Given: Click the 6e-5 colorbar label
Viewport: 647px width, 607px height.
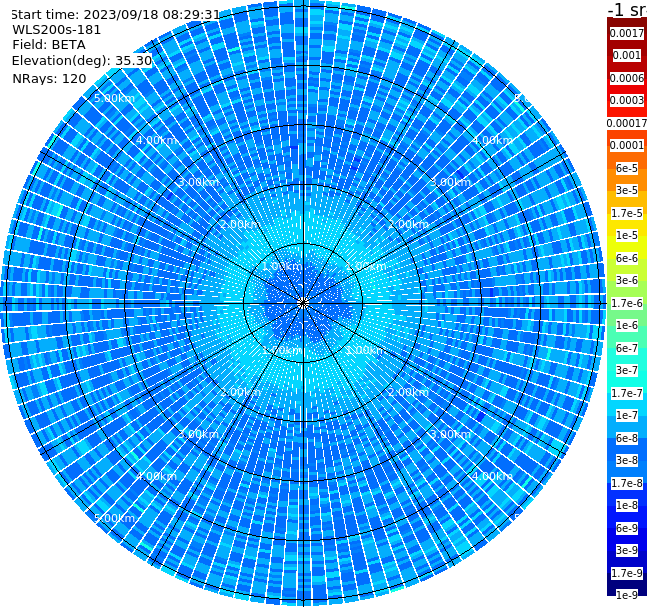Looking at the screenshot, I should pyautogui.click(x=627, y=168).
